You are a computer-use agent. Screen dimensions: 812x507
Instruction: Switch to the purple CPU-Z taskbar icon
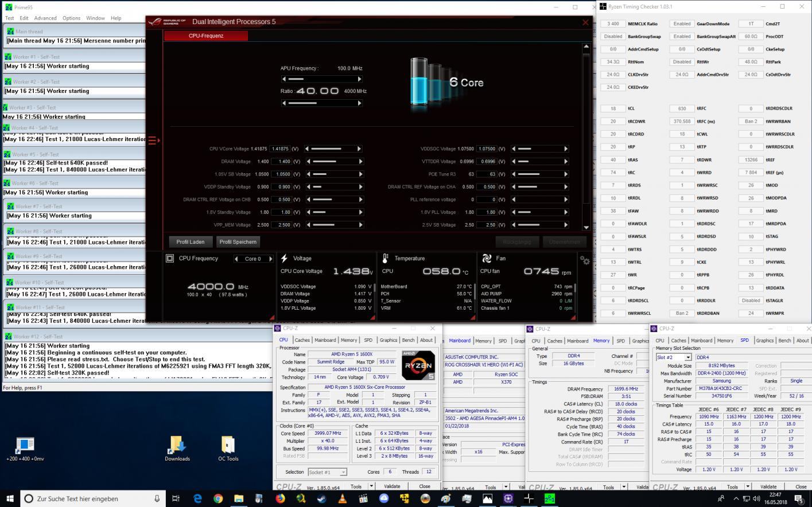(508, 498)
